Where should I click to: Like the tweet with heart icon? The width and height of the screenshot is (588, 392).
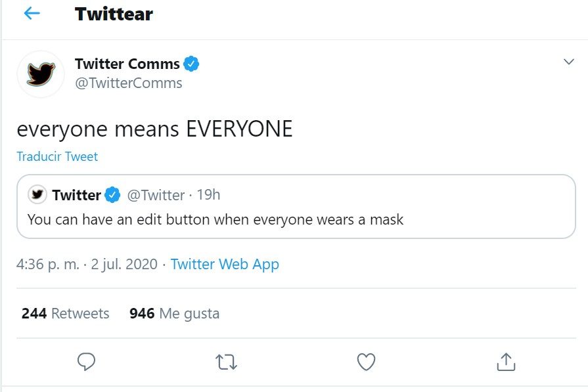coord(366,361)
